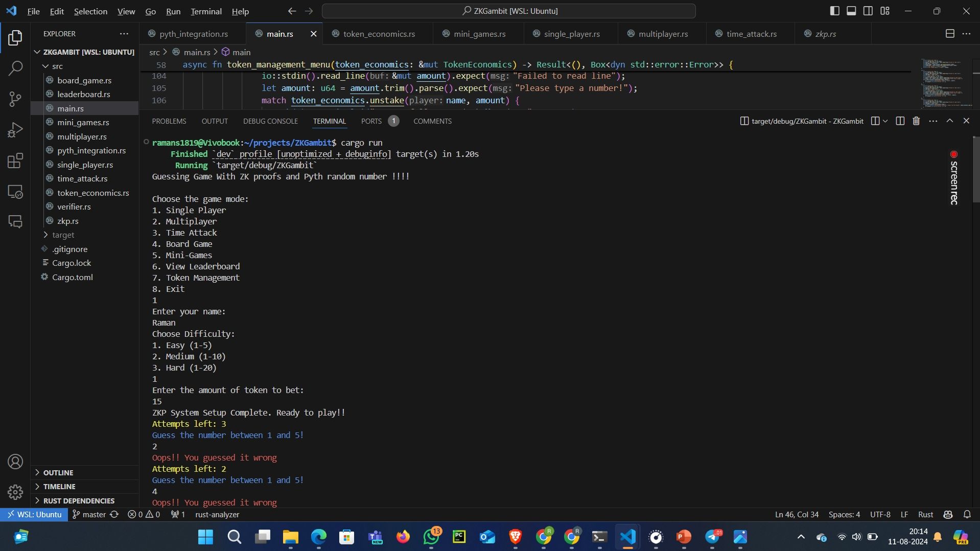Go forward with navigation arrow
Screen dimensions: 980x551
(309, 11)
